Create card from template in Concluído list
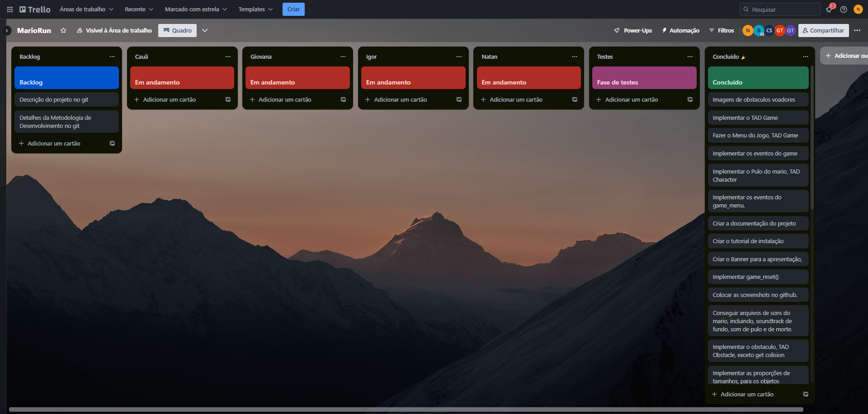868x414 pixels. (x=806, y=394)
